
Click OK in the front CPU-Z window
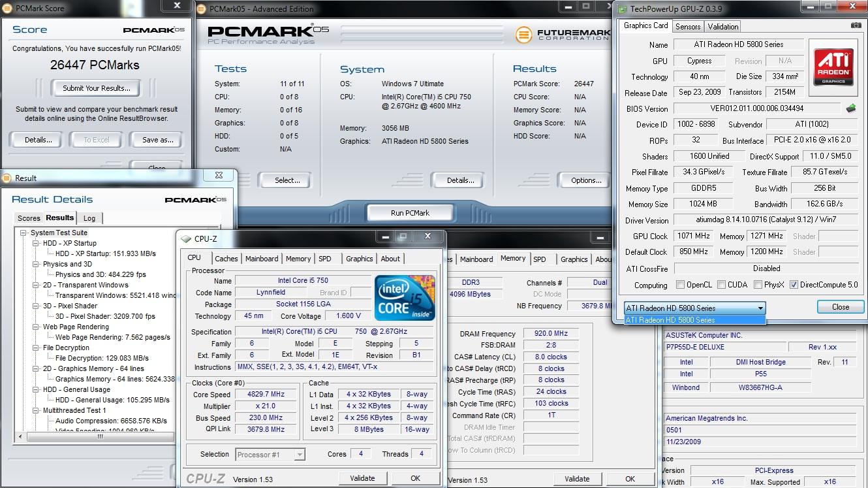416,478
